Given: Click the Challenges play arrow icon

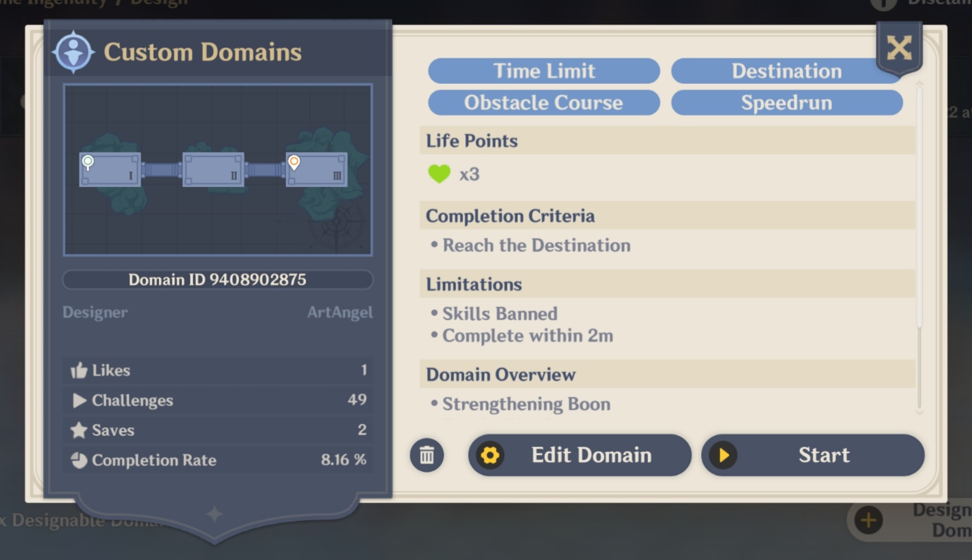Looking at the screenshot, I should click(79, 400).
